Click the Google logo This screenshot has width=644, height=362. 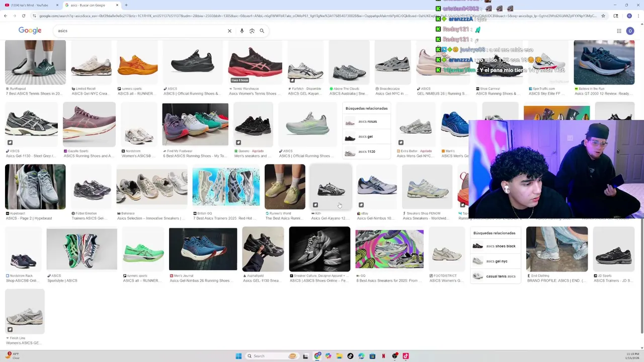(30, 31)
